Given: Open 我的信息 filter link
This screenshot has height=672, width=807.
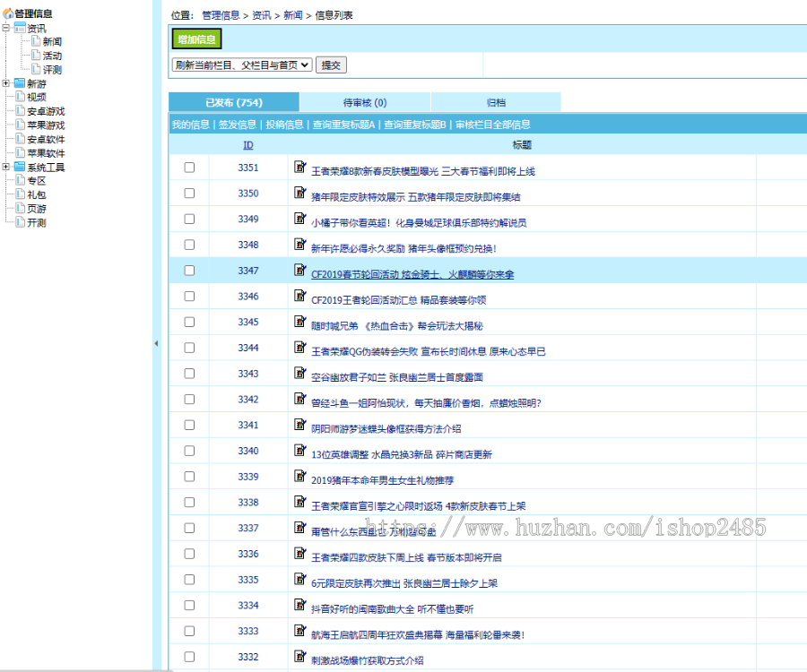Looking at the screenshot, I should [190, 125].
